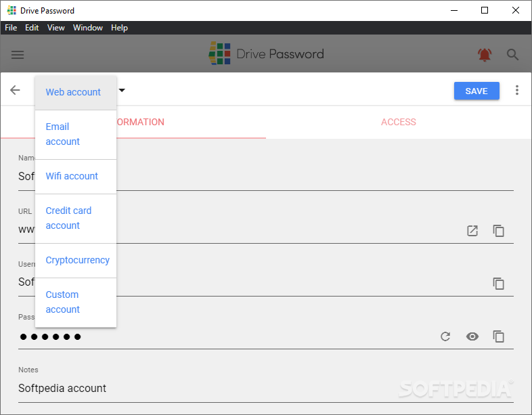Open the hamburger navigation menu
Image resolution: width=532 pixels, height=415 pixels.
(x=18, y=55)
